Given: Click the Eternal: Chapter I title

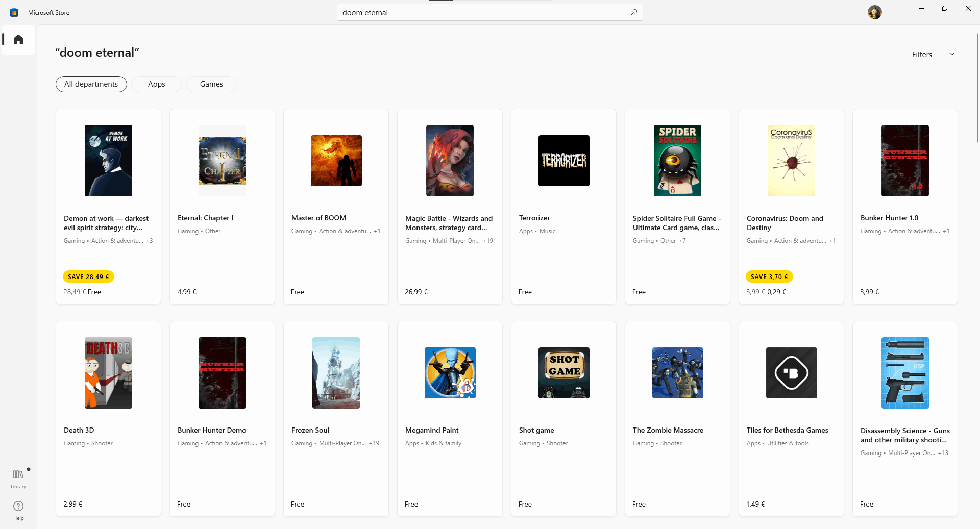Looking at the screenshot, I should coord(205,218).
